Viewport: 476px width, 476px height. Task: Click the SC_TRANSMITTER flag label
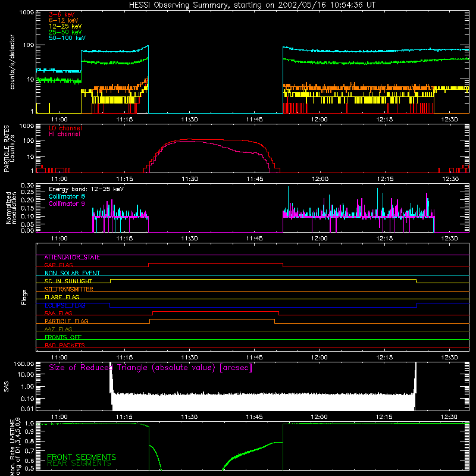pos(68,289)
